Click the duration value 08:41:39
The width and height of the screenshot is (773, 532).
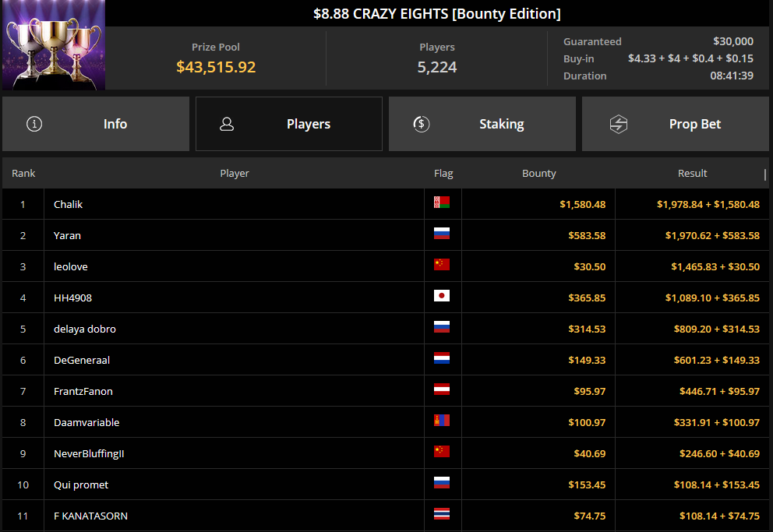[732, 76]
